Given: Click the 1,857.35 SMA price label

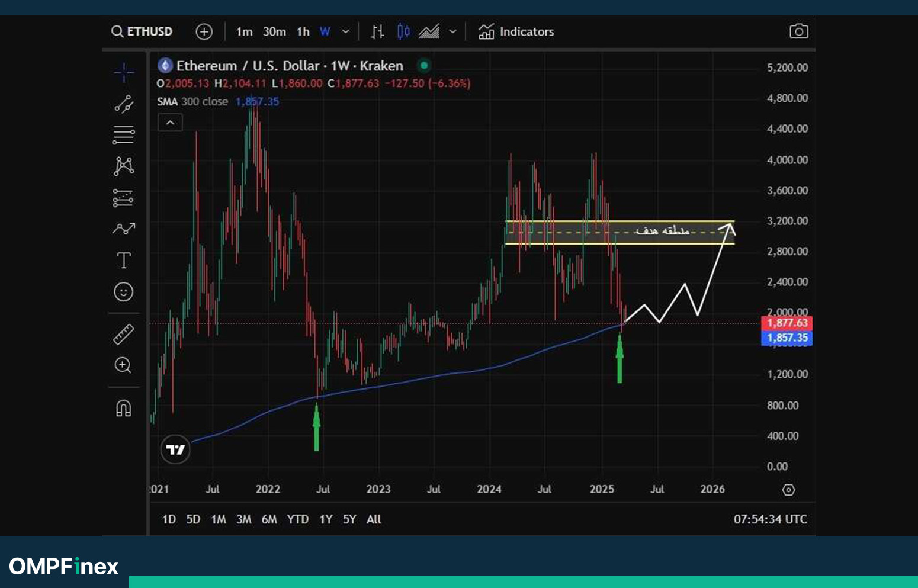Looking at the screenshot, I should click(x=787, y=338).
